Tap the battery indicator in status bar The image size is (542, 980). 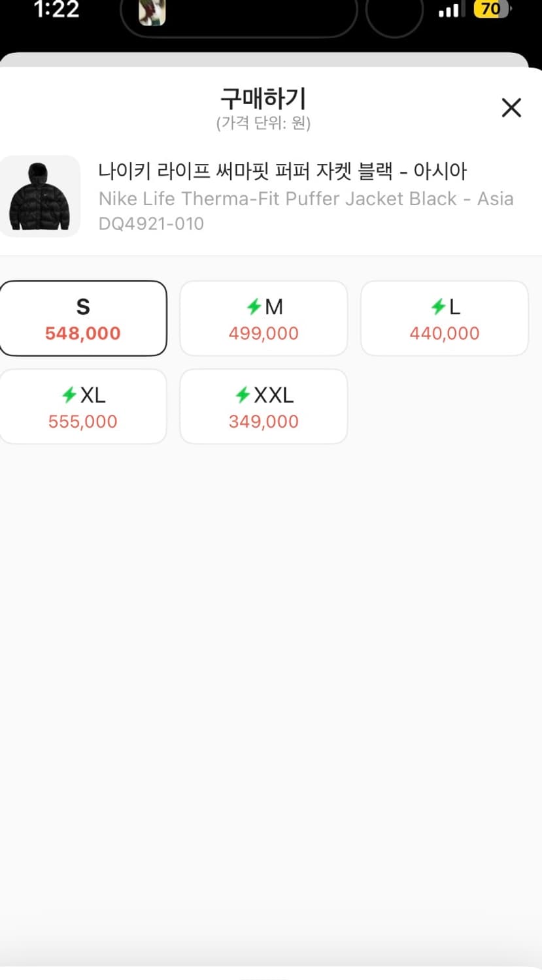point(492,9)
